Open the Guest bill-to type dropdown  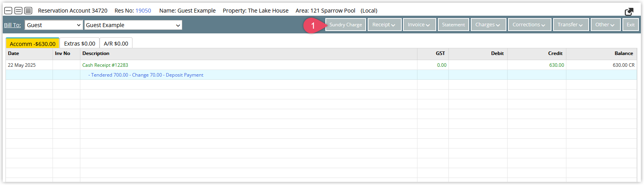(x=54, y=25)
